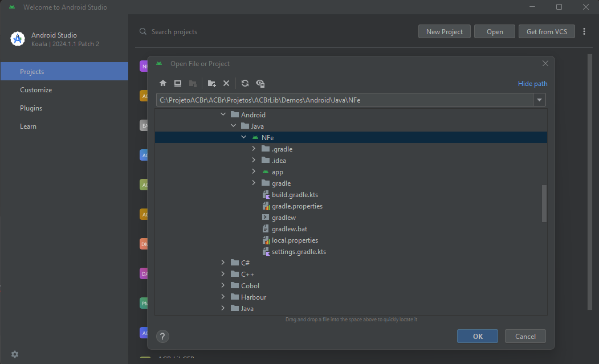Expand the C++ folder
Screen dimensions: 599x364
coord(223,274)
